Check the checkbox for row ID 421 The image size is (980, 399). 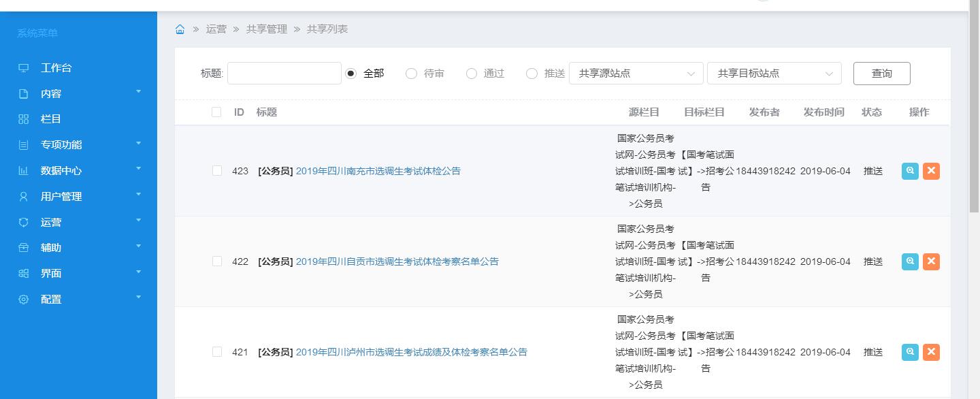coord(217,352)
